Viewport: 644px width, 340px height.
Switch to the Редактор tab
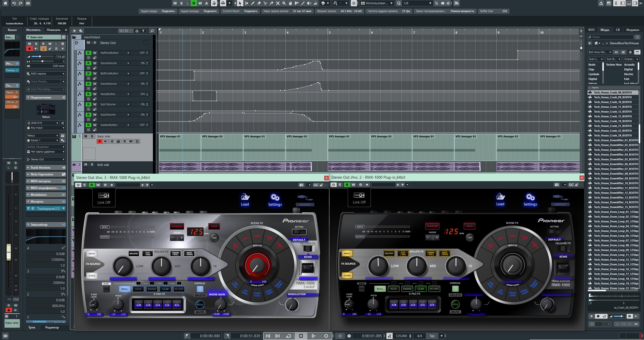pyautogui.click(x=52, y=327)
